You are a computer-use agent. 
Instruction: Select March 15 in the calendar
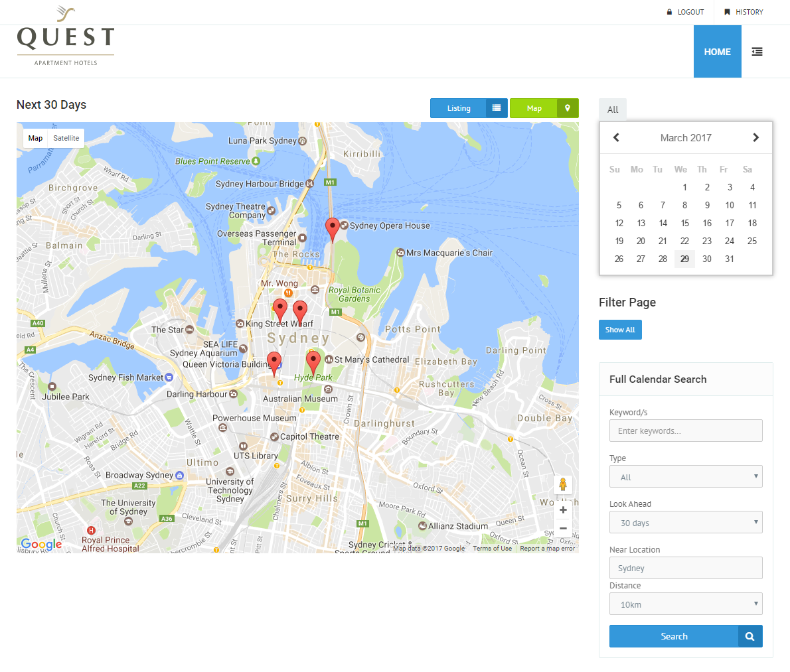(685, 223)
